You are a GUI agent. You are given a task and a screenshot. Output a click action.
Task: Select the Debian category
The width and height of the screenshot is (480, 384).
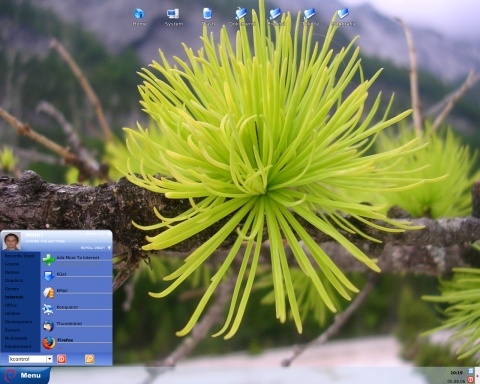(x=12, y=272)
